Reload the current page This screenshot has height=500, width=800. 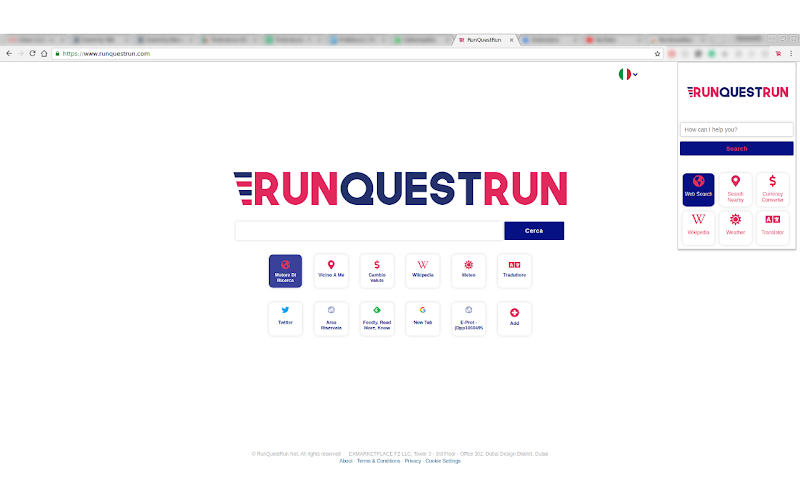click(x=32, y=54)
